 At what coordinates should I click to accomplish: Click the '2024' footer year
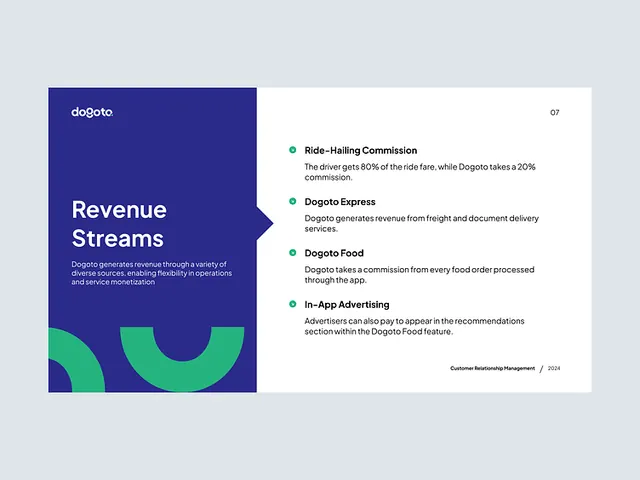554,368
